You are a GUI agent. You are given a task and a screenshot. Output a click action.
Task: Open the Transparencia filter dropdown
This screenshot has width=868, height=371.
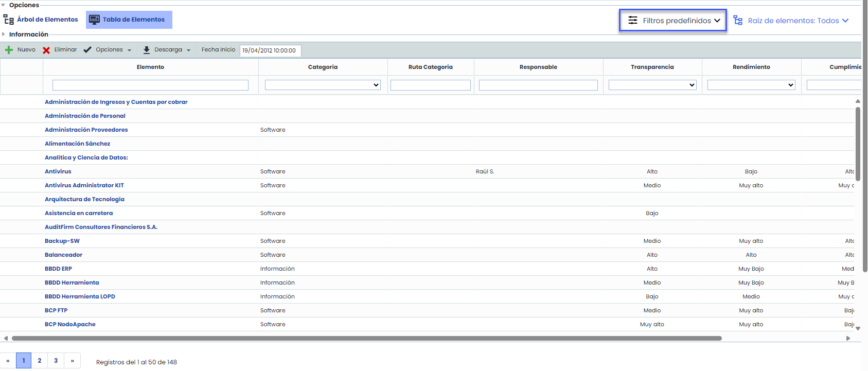(652, 85)
